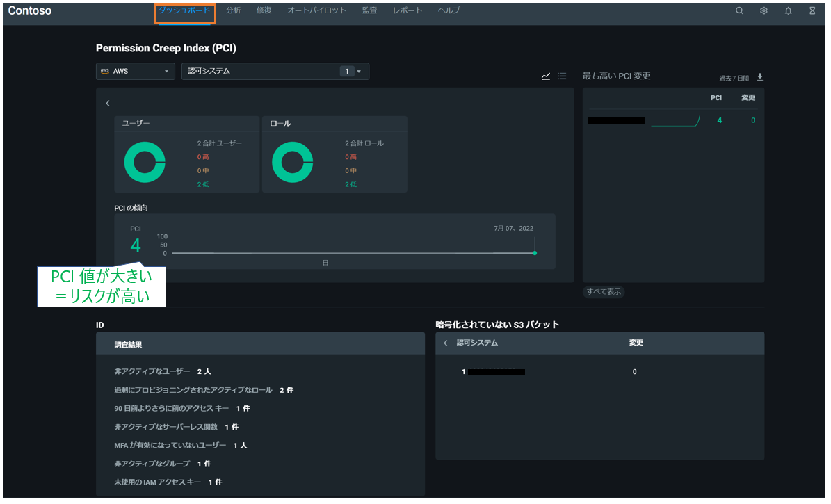Click the Contoso logo
This screenshot has width=831, height=504.
click(30, 10)
